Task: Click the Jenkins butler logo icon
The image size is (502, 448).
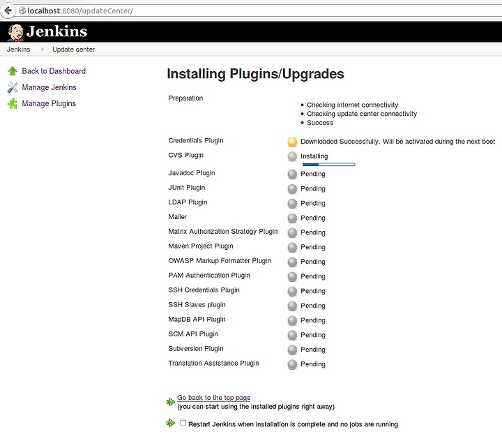Action: 15,33
